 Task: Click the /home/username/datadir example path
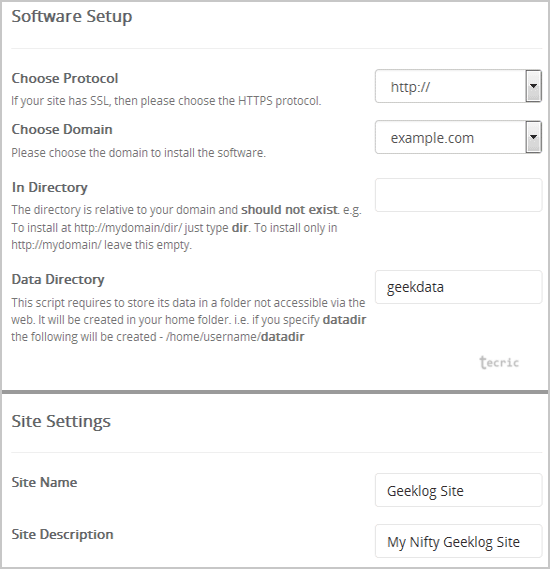tap(235, 337)
